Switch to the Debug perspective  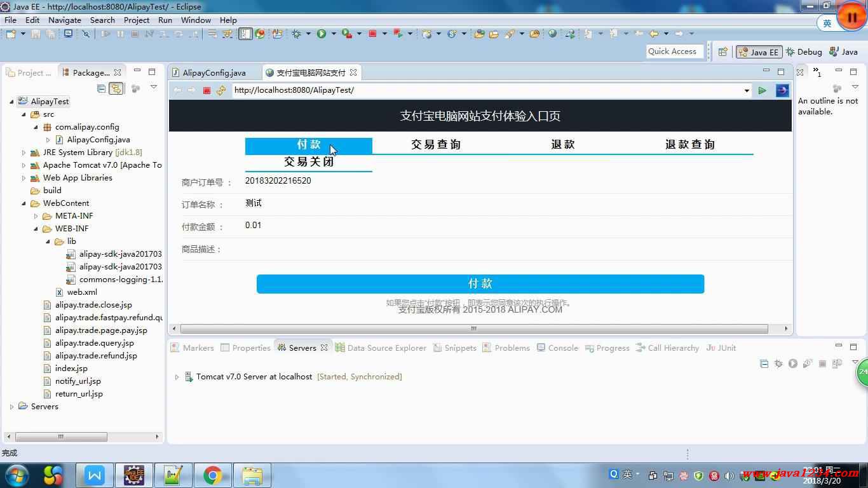(x=804, y=52)
